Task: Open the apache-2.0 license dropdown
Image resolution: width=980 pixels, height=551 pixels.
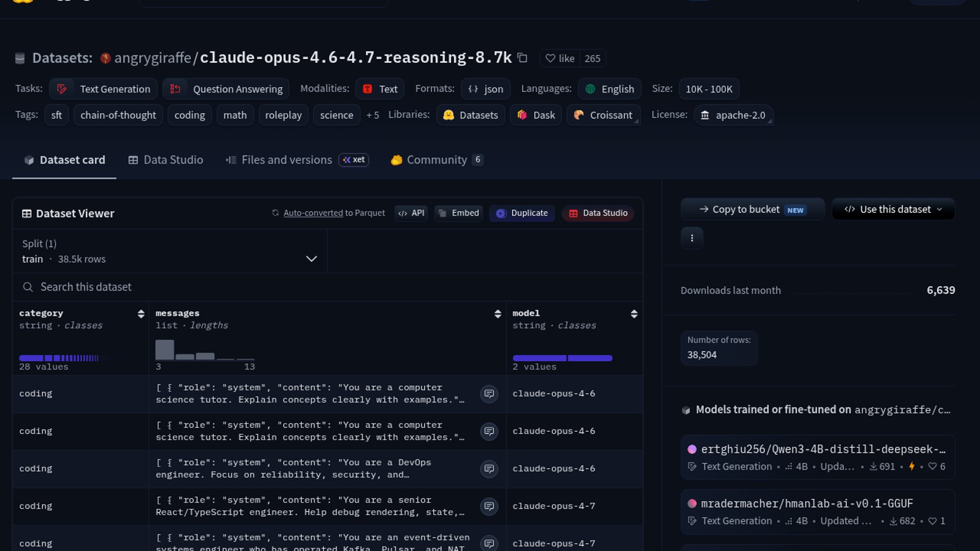Action: coord(733,115)
